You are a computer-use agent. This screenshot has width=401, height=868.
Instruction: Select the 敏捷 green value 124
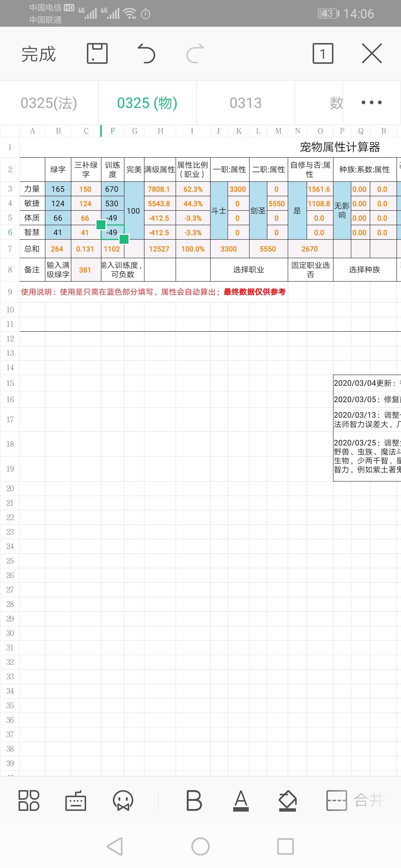58,203
